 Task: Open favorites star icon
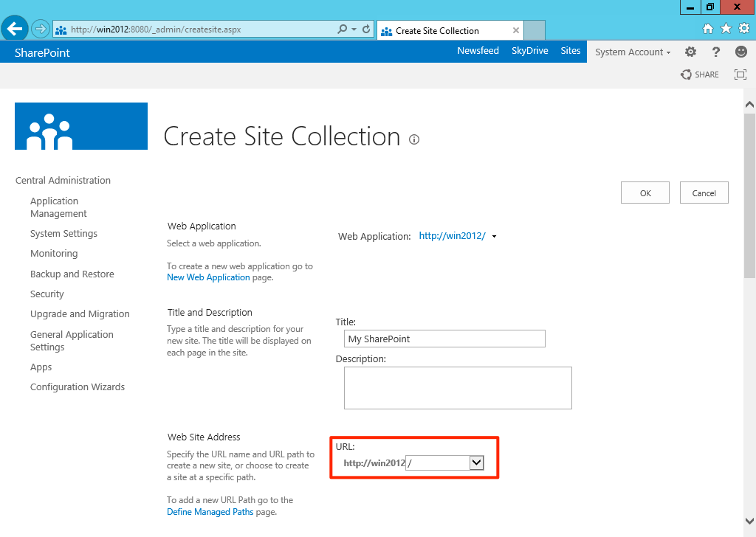(726, 29)
